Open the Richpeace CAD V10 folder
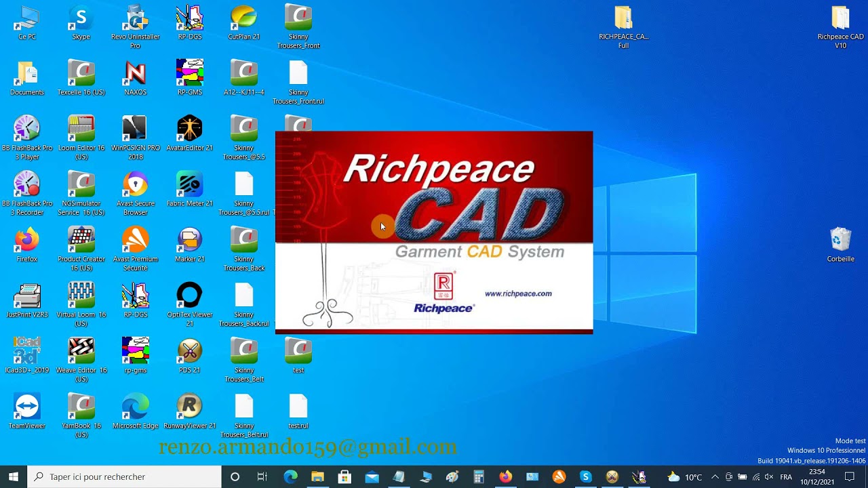 click(x=841, y=27)
